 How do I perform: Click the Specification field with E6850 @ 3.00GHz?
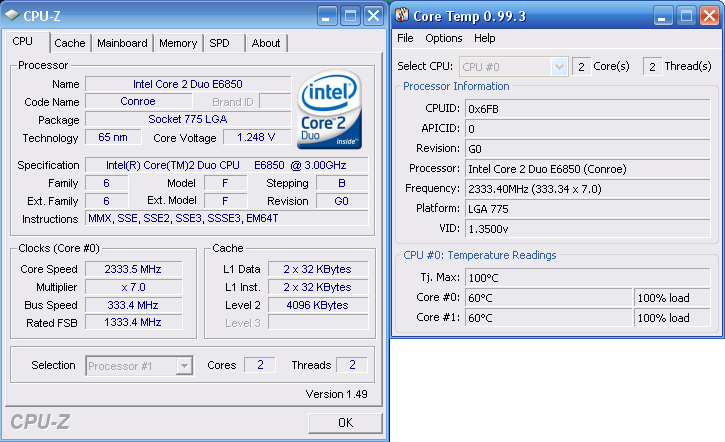pyautogui.click(x=227, y=165)
